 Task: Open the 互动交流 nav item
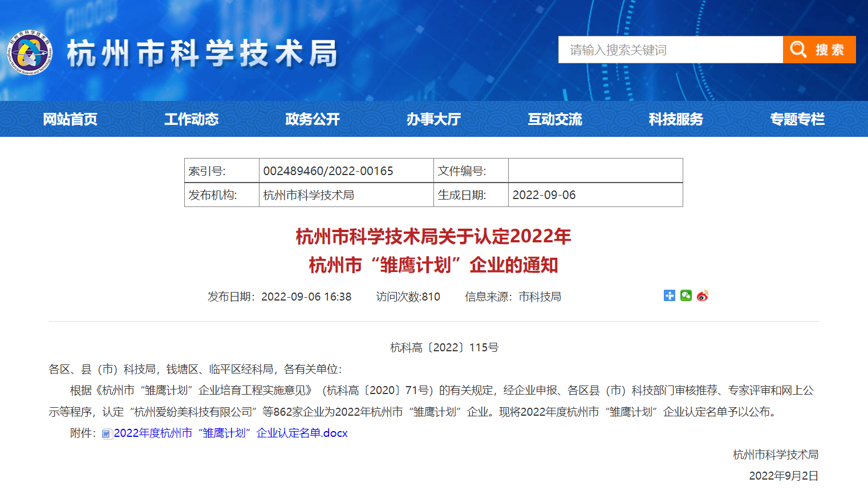[555, 119]
